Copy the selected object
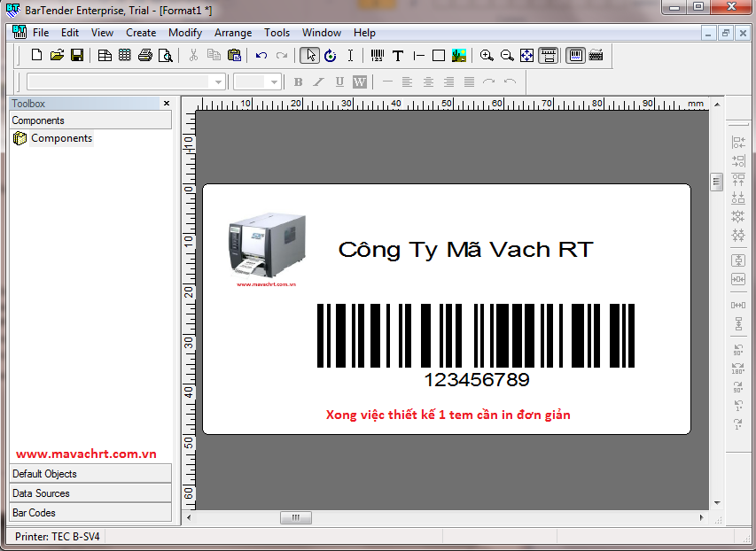Screen dimensions: 756x551 coord(214,55)
